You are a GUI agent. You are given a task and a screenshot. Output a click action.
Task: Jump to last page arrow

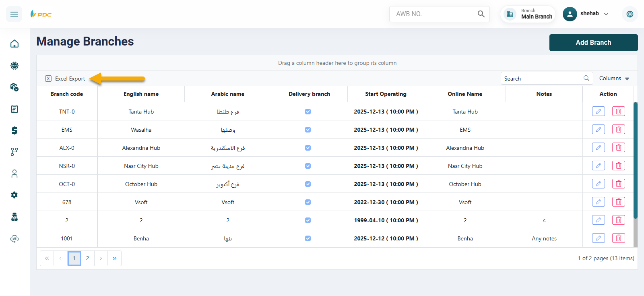click(114, 258)
